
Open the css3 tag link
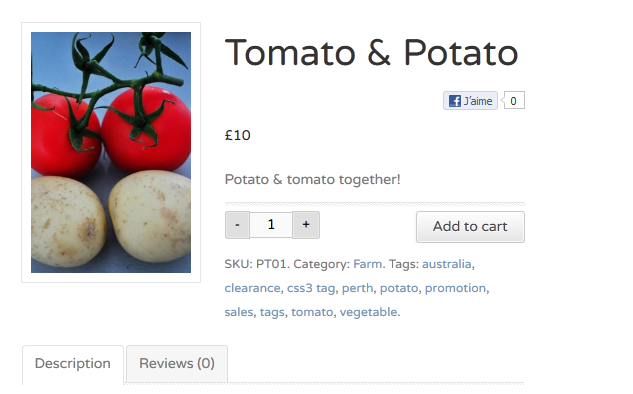[311, 288]
